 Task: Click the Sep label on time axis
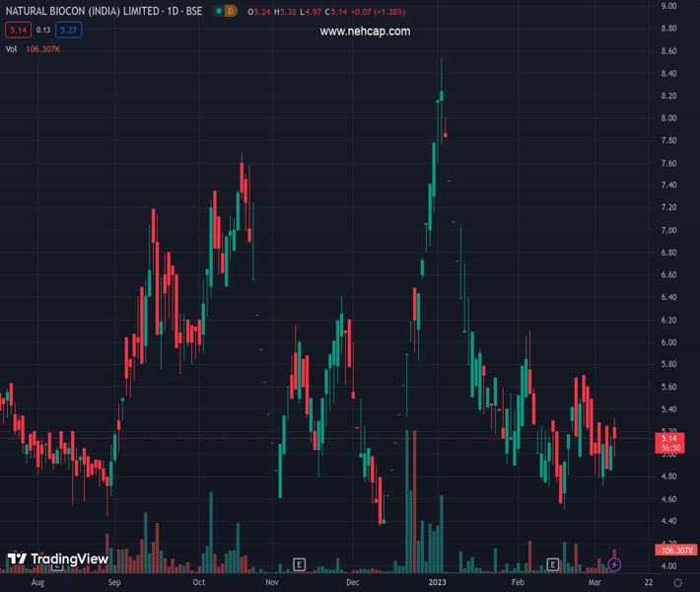(x=114, y=583)
